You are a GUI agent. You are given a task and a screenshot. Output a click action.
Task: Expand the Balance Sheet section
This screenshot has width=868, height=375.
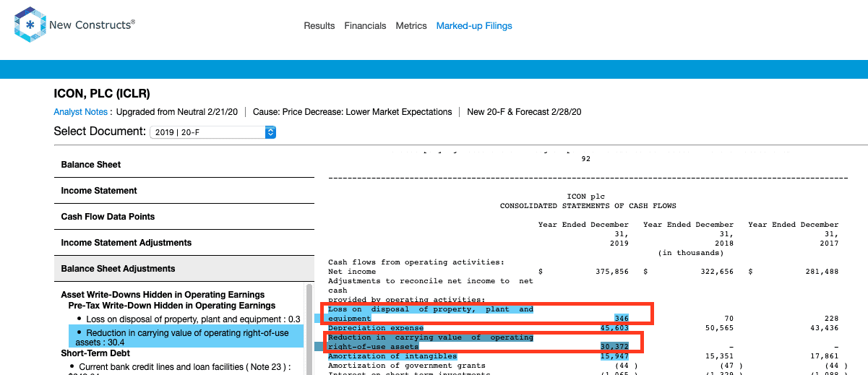coord(184,165)
